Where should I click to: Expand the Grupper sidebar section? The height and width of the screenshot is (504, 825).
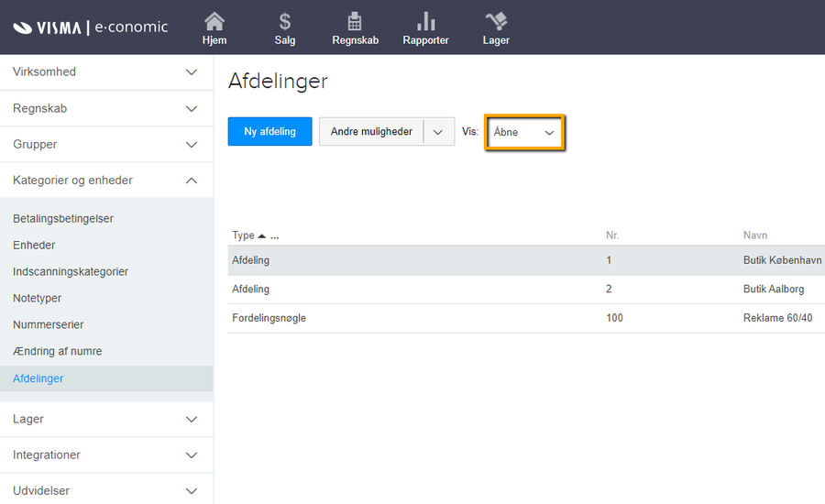(x=106, y=144)
